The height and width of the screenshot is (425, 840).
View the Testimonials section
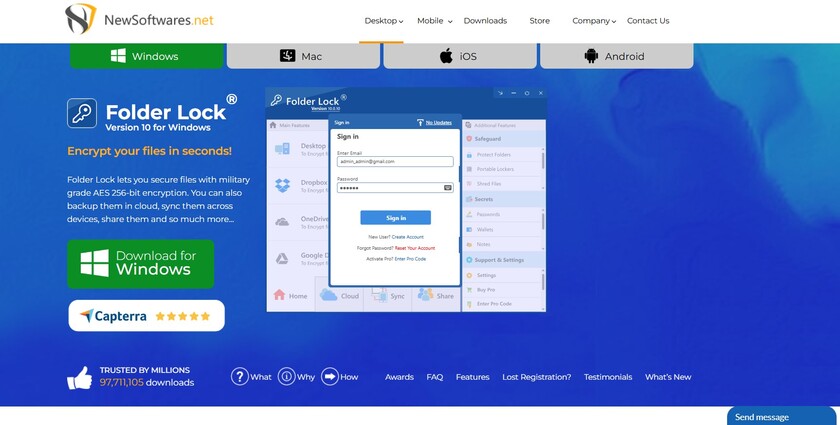[x=608, y=377]
